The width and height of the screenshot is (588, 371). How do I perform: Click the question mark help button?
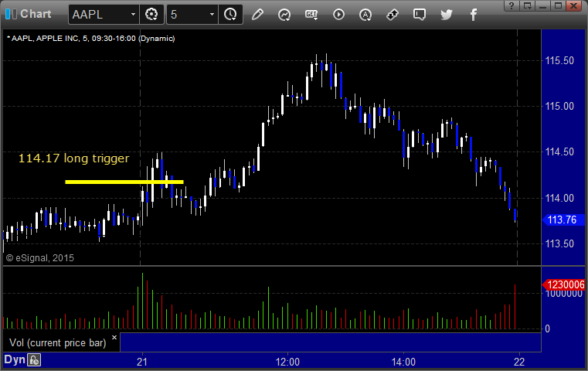coord(512,5)
